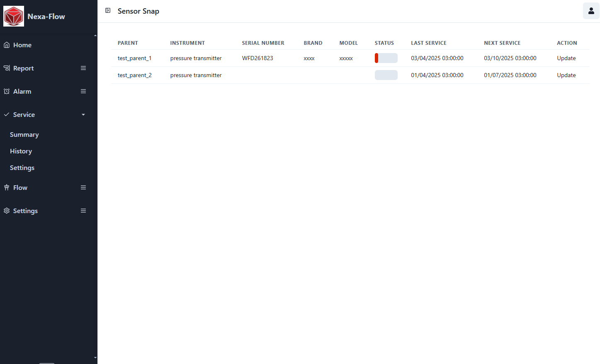Collapse the Service menu arrow
This screenshot has width=600, height=364.
tap(83, 114)
